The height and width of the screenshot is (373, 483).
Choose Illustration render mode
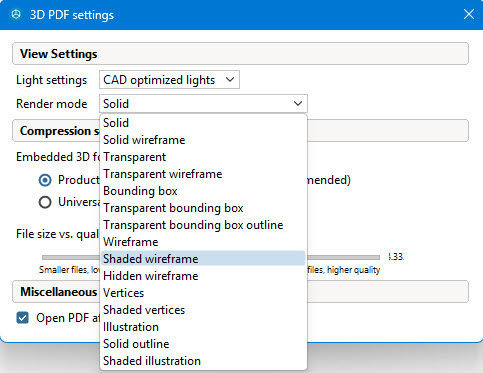pyautogui.click(x=203, y=327)
